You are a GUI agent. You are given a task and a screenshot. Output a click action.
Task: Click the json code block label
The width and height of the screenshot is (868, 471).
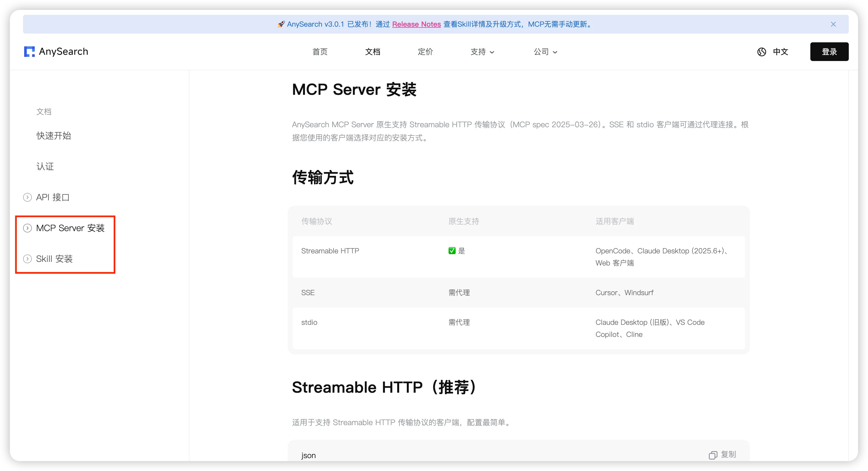pyautogui.click(x=308, y=455)
